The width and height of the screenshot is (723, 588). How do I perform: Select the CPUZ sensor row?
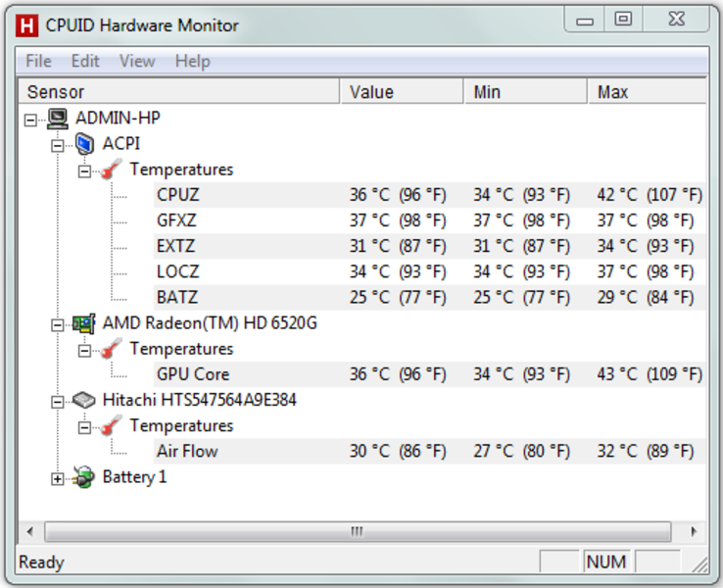(x=429, y=195)
